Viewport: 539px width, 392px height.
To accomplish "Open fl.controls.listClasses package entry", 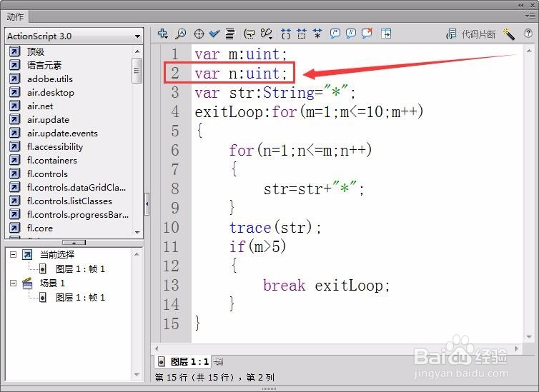I will tap(69, 201).
